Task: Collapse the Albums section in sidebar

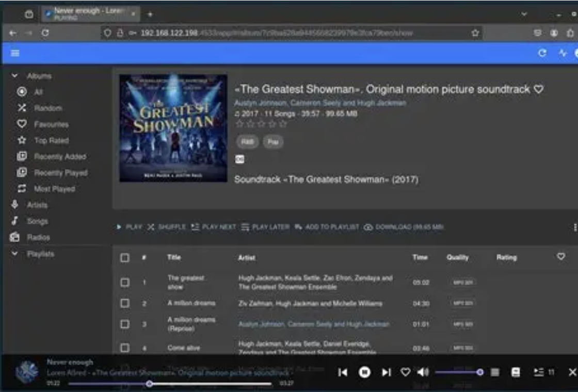Action: (15, 76)
